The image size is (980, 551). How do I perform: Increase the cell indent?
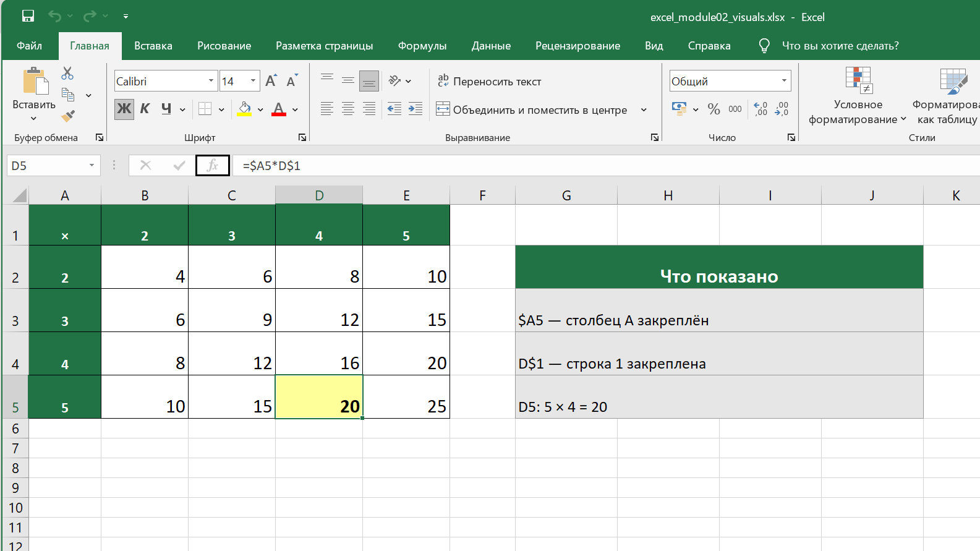[x=415, y=109]
